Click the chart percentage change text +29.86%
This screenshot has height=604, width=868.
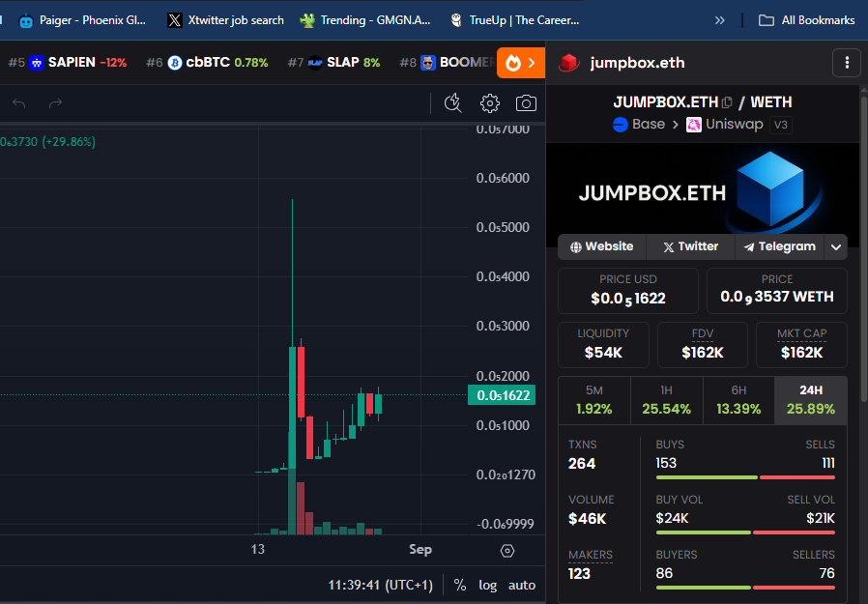point(69,142)
